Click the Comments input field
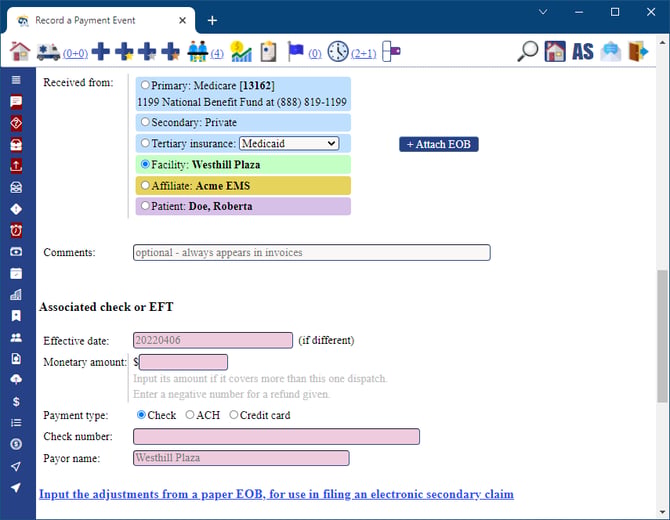670x520 pixels. (x=311, y=253)
